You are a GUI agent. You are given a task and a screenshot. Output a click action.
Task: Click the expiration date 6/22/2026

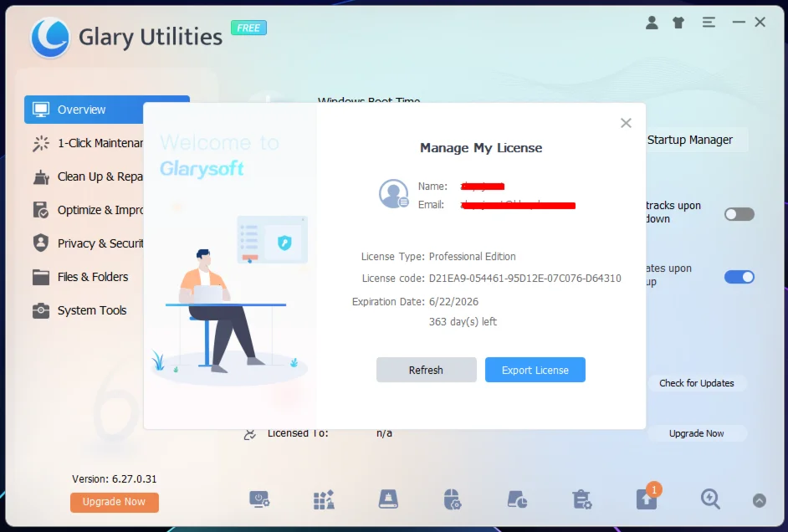[x=453, y=302]
